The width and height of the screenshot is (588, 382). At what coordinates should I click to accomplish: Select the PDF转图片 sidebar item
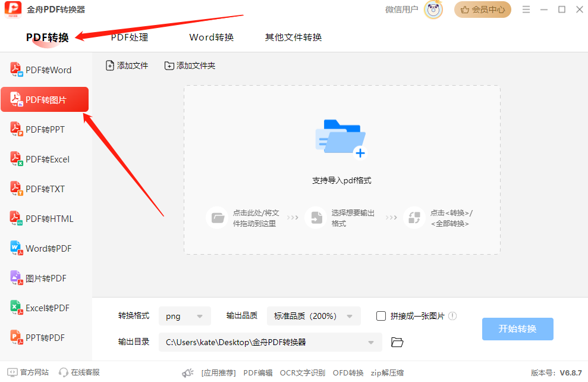[45, 99]
